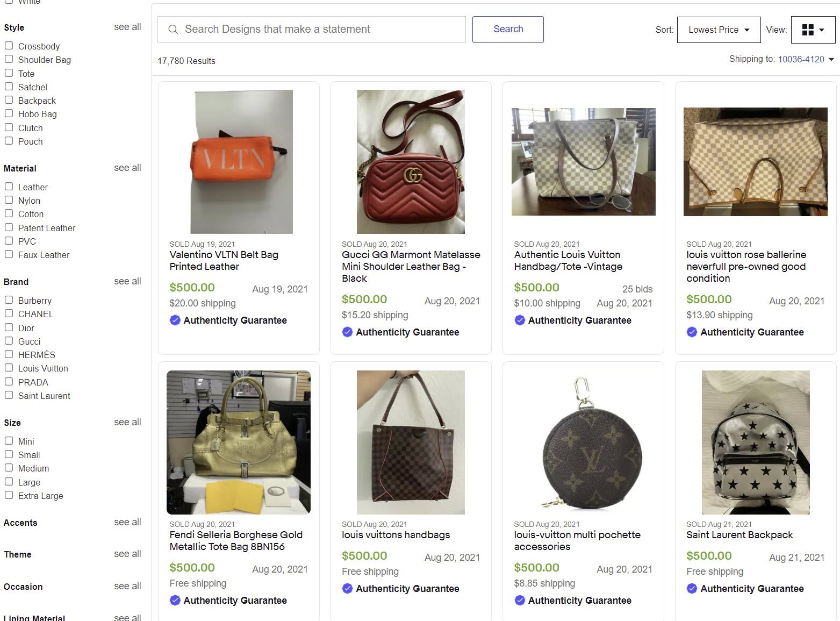Click the PRADA brand filter label

tap(33, 382)
